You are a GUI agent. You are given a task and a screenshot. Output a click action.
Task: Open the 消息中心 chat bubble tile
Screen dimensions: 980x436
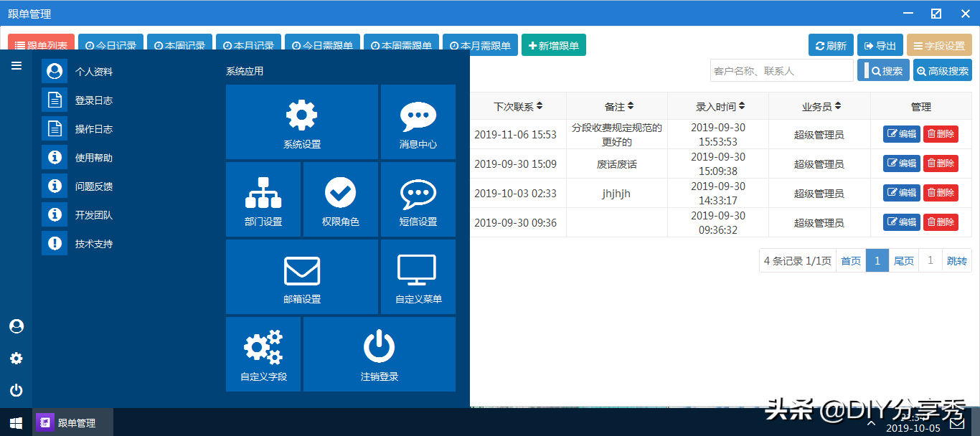tap(418, 122)
